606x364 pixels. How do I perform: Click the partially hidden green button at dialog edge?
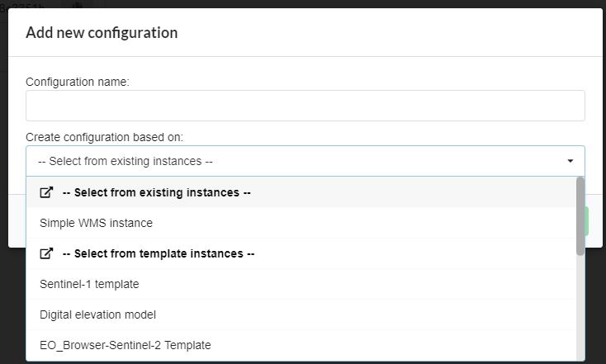(587, 221)
